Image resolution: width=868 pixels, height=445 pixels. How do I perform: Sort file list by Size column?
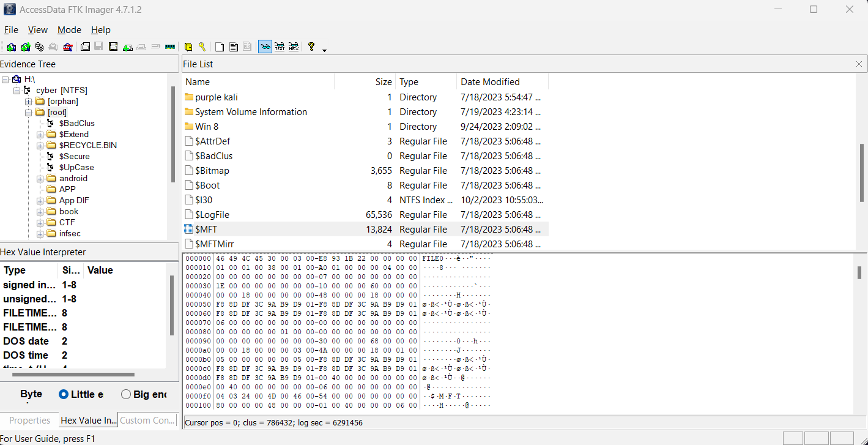click(365, 82)
